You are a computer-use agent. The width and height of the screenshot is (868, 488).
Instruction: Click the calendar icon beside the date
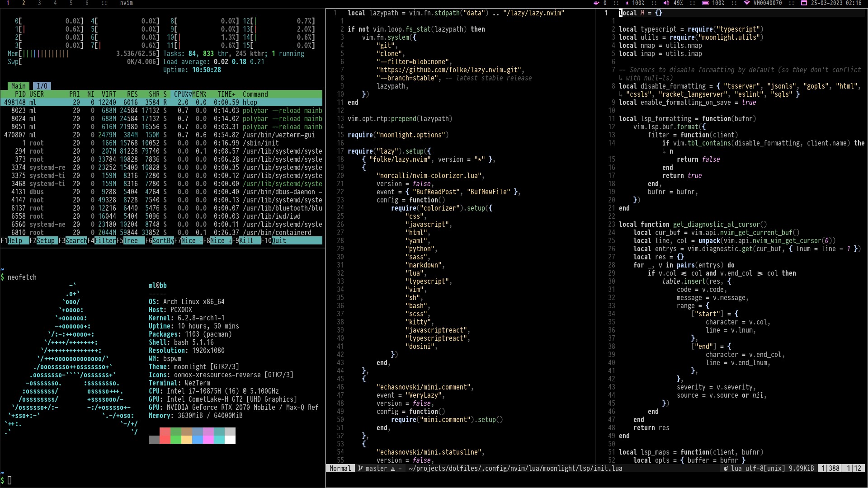point(804,3)
